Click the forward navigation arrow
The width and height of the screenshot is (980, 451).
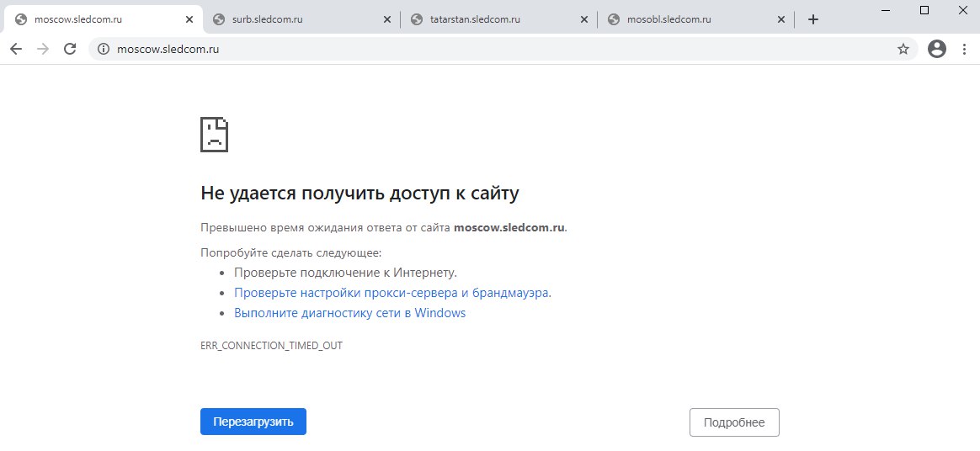click(x=43, y=50)
